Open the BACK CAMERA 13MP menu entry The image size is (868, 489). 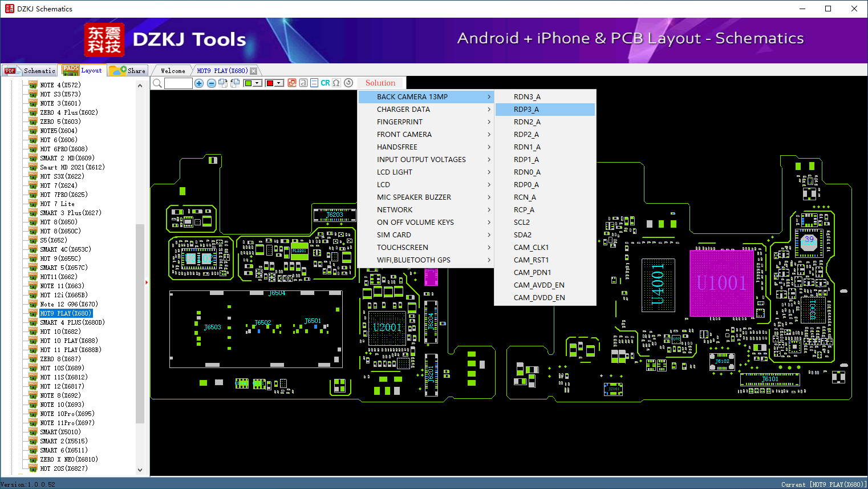(425, 97)
